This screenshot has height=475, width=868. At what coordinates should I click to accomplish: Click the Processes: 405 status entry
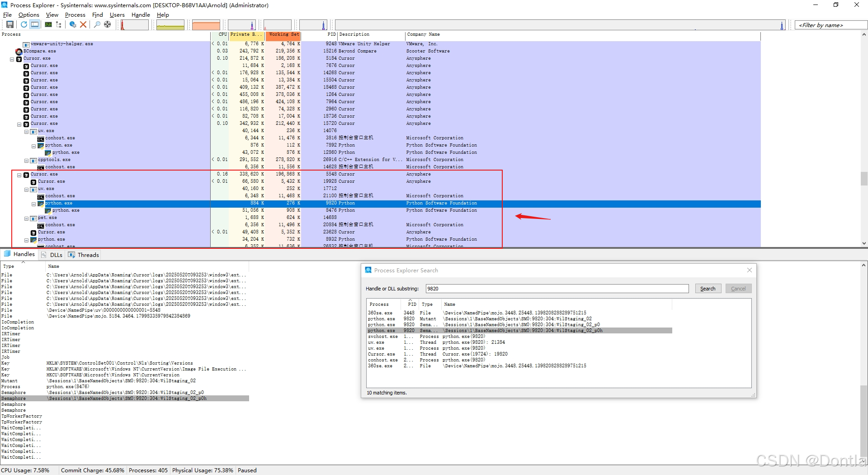(148, 470)
